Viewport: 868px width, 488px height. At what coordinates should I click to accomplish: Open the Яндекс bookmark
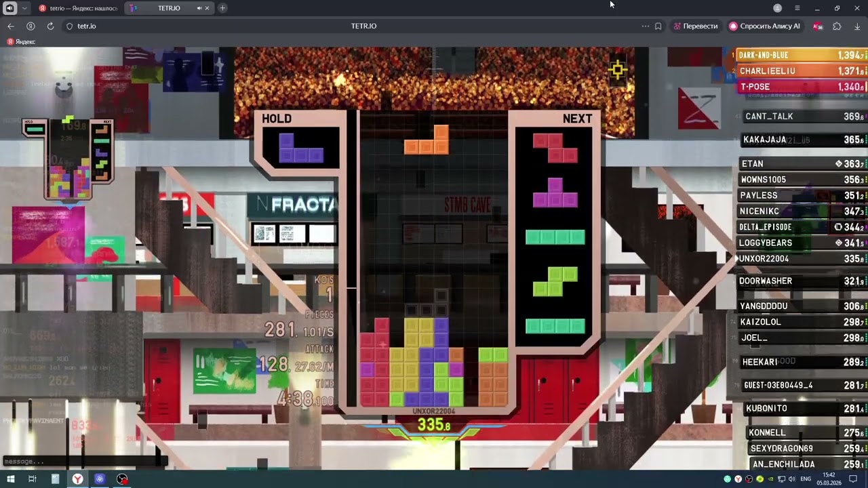21,41
